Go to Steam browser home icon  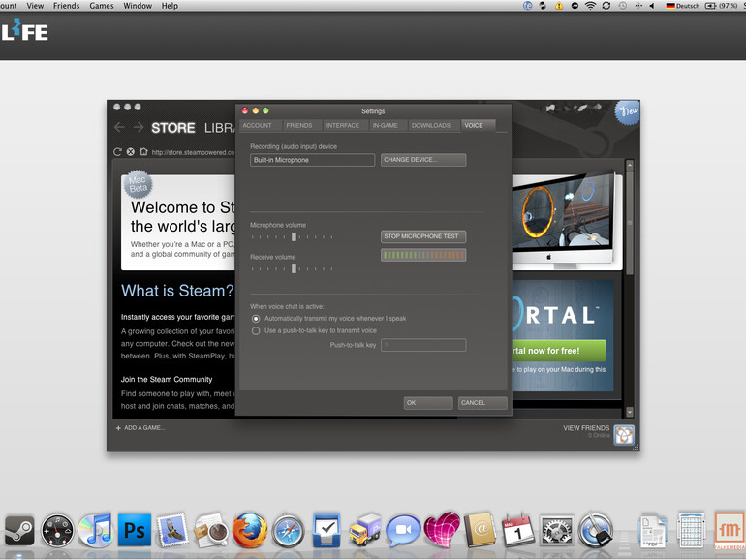tap(143, 151)
